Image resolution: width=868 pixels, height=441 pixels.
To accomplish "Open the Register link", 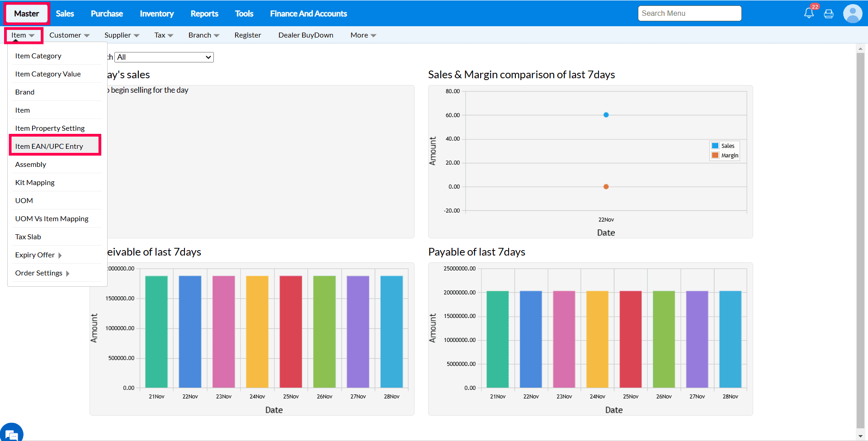I will [247, 35].
